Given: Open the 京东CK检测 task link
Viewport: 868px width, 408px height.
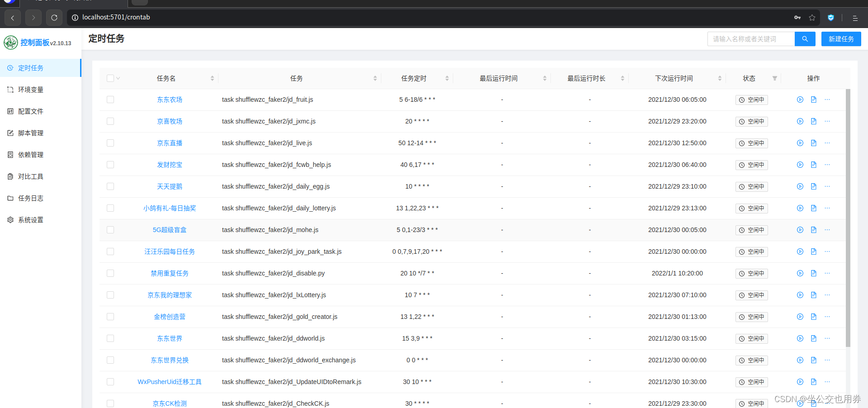Looking at the screenshot, I should pyautogui.click(x=170, y=403).
